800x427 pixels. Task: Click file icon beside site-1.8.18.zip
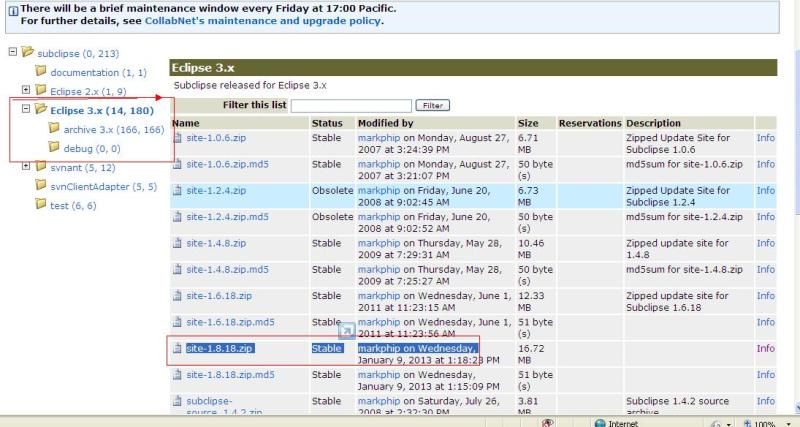[x=178, y=348]
